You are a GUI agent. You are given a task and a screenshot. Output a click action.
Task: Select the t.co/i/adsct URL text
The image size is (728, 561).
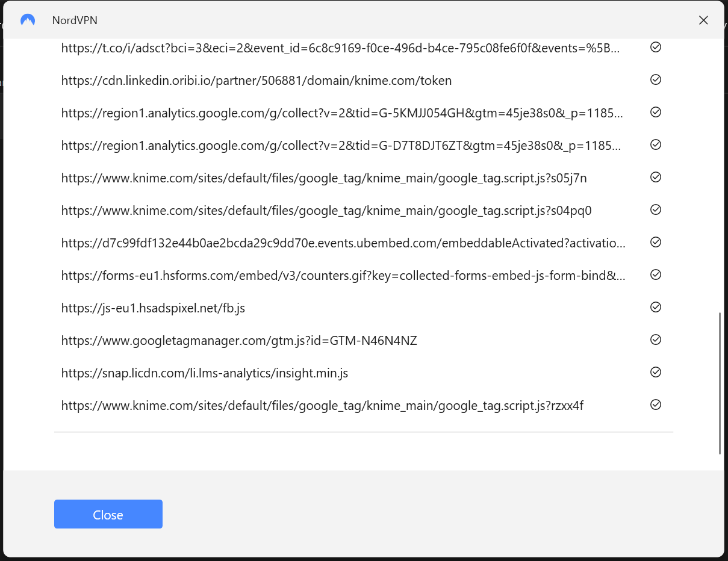340,48
